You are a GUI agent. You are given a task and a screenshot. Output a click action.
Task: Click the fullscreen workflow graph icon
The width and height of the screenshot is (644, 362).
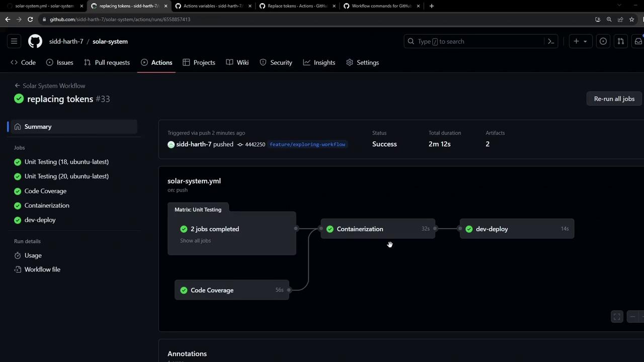617,316
